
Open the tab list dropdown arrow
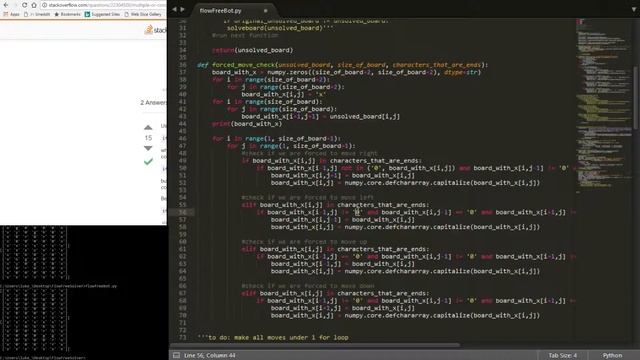(634, 9)
